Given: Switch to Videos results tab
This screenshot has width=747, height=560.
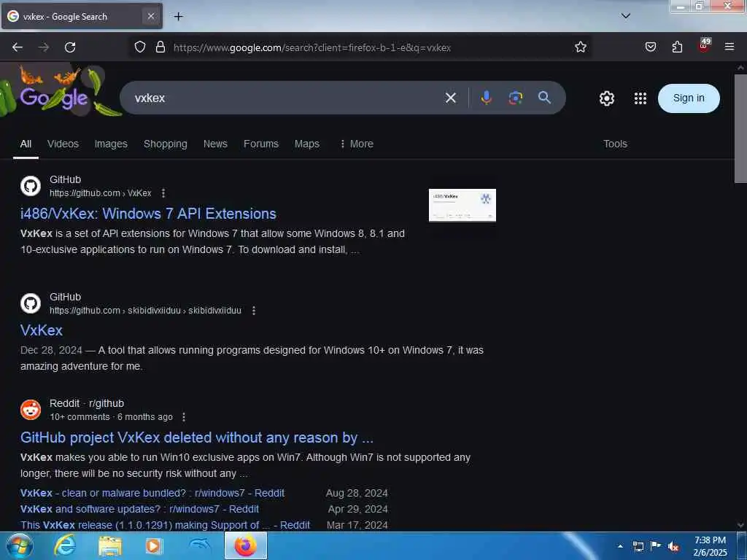Looking at the screenshot, I should click(x=63, y=144).
